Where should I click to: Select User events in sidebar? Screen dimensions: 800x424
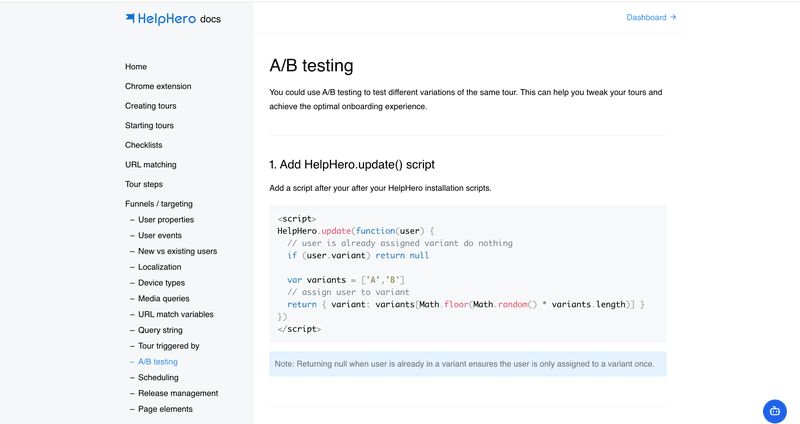click(x=160, y=236)
